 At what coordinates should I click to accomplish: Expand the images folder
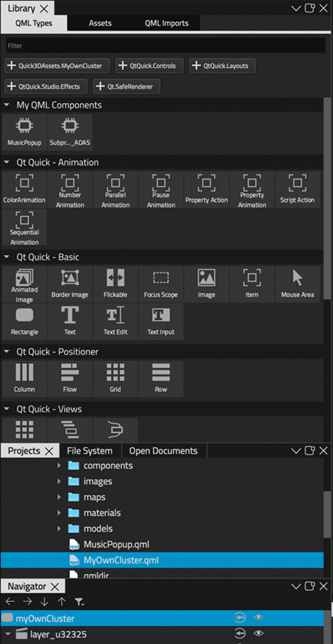point(59,481)
